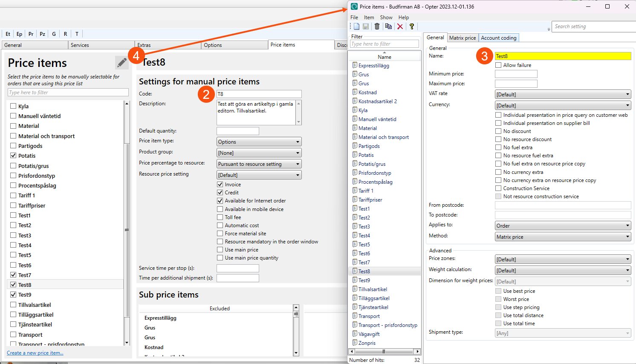This screenshot has height=364, width=636.
Task: Click the Et toolbar button
Action: pyautogui.click(x=8, y=34)
